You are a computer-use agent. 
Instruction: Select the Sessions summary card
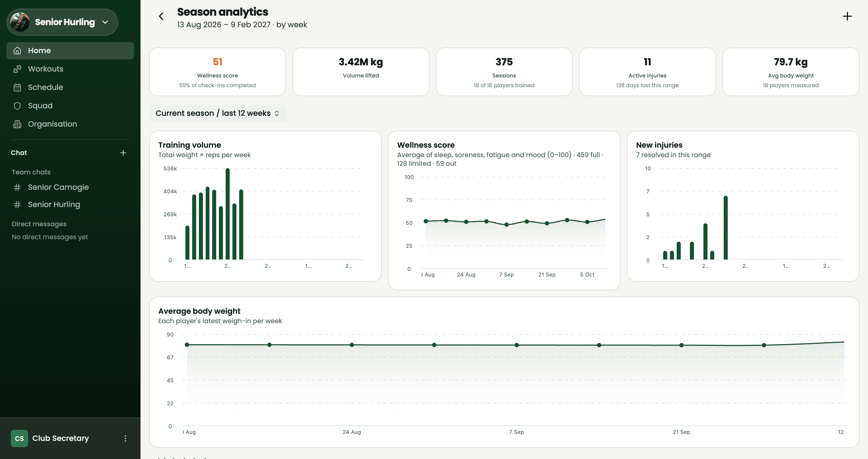coord(504,72)
